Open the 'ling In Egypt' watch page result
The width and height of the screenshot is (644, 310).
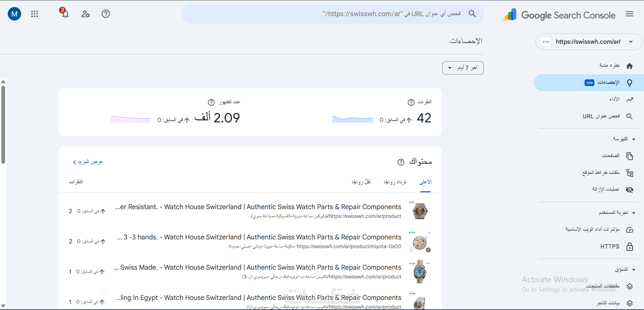click(259, 298)
